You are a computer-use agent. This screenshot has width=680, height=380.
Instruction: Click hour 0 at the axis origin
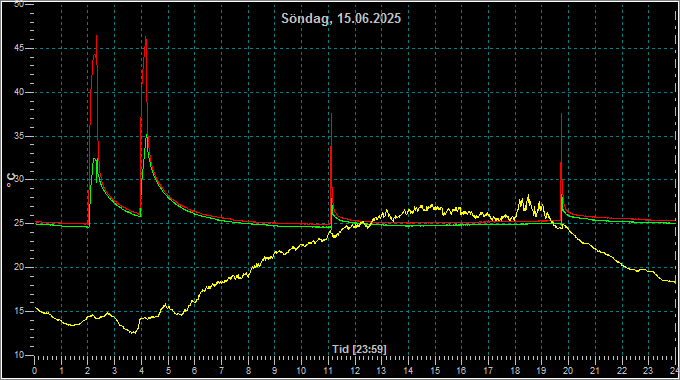click(35, 371)
